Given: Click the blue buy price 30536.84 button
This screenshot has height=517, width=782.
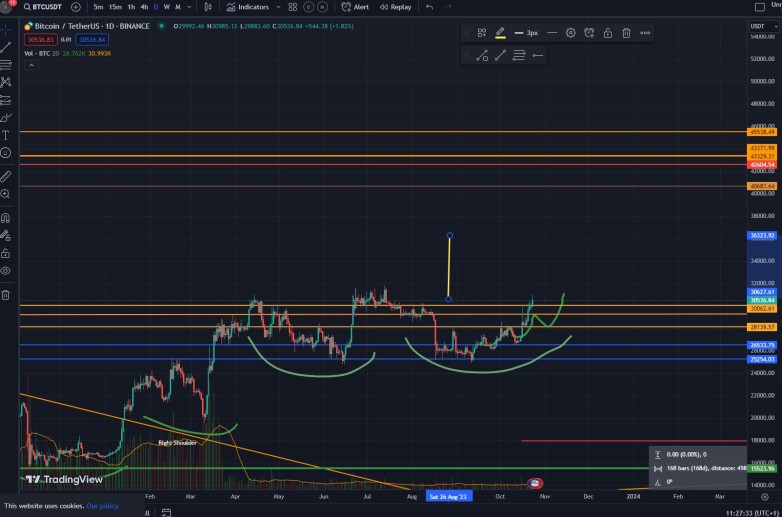Looking at the screenshot, I should [x=92, y=39].
